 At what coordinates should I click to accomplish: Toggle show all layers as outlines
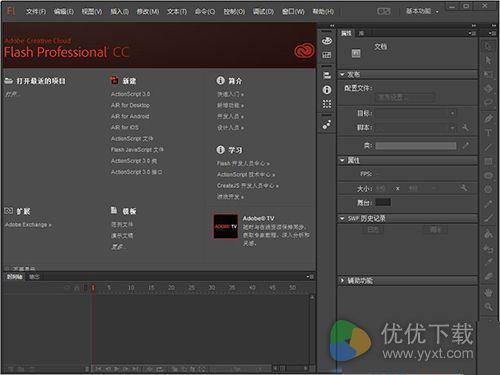coord(86,287)
